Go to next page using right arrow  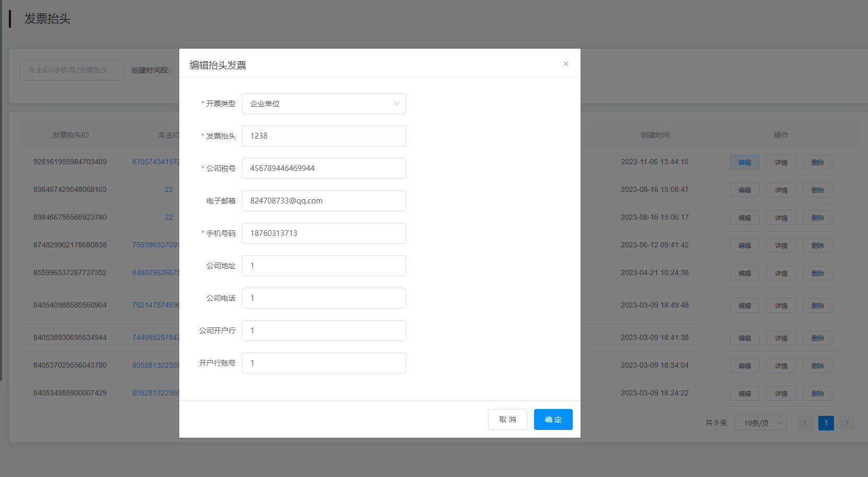point(847,423)
